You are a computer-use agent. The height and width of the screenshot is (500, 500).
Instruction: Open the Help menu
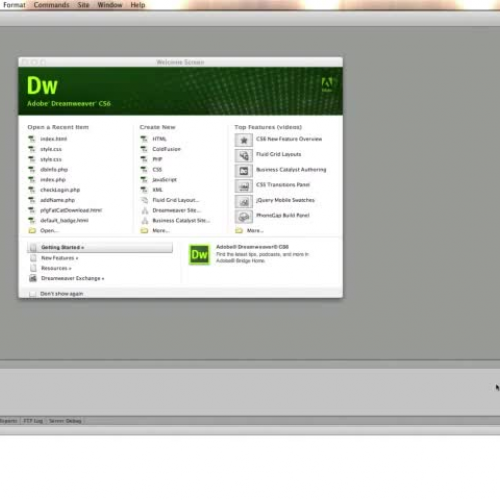coord(138,5)
